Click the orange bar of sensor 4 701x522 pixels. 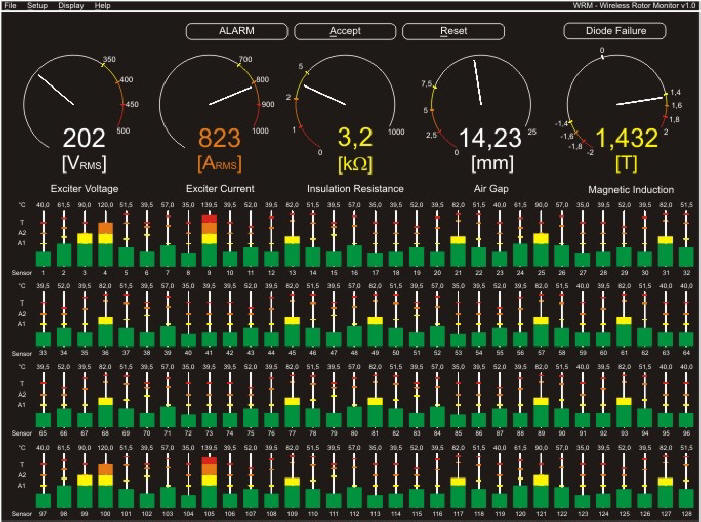click(x=105, y=228)
